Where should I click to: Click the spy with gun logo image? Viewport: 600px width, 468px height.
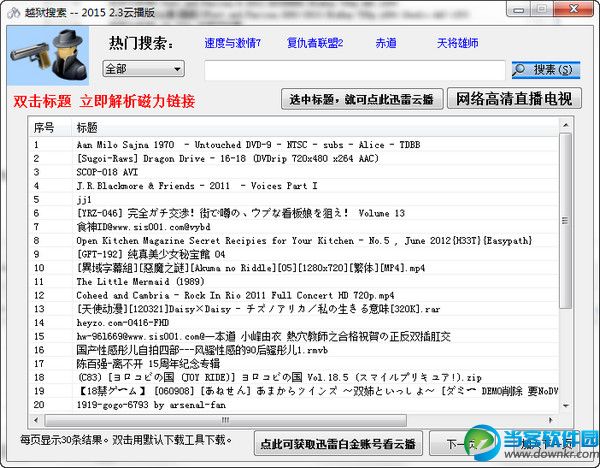click(x=48, y=55)
